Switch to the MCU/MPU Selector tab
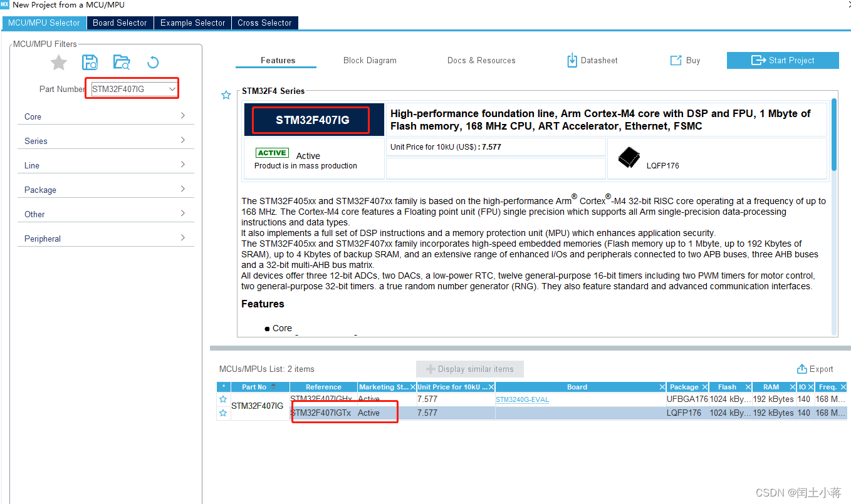 coord(44,23)
